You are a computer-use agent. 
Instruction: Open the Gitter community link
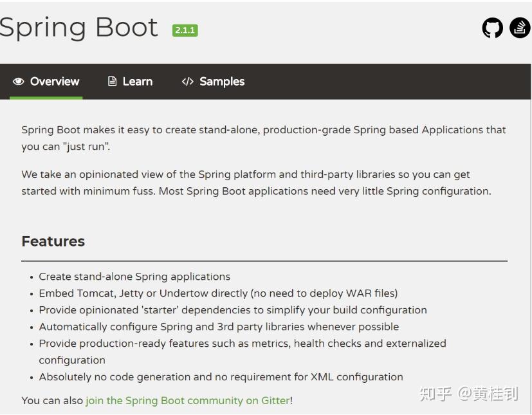[x=188, y=400]
